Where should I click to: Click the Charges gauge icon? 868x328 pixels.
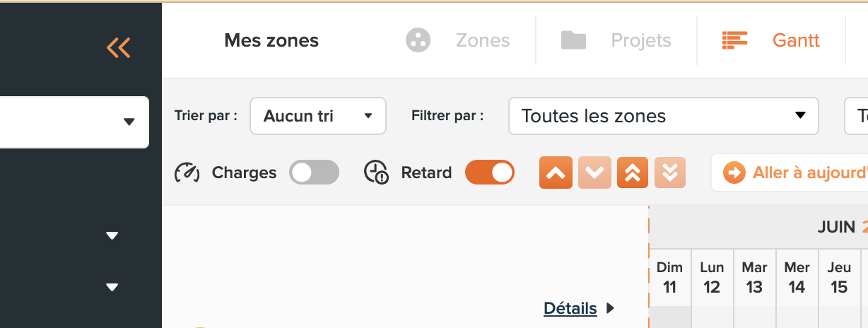pos(187,172)
